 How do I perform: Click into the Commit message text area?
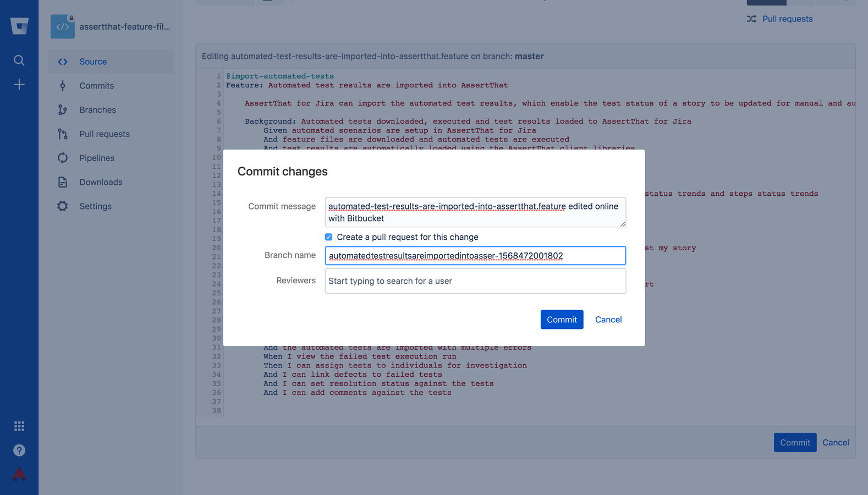tap(475, 212)
